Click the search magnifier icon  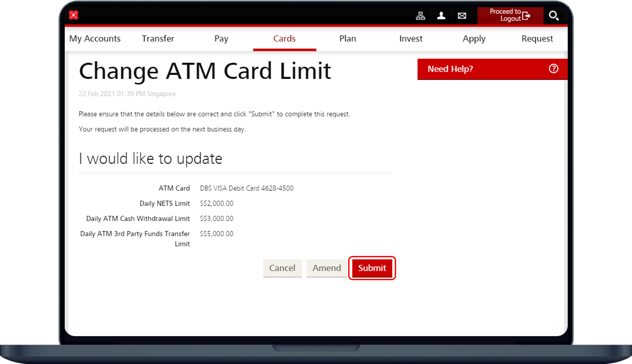pos(553,16)
